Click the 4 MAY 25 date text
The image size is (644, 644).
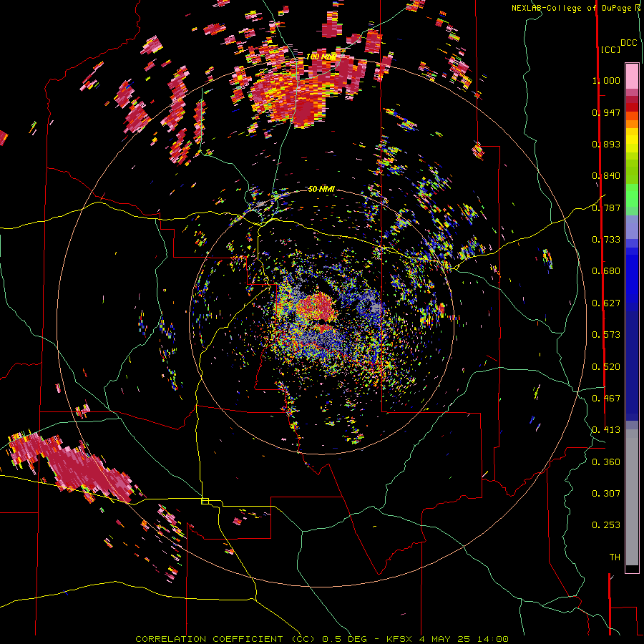[444, 639]
